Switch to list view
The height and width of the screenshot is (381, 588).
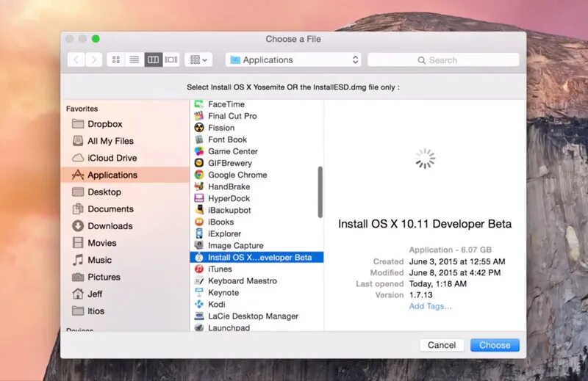(x=135, y=59)
